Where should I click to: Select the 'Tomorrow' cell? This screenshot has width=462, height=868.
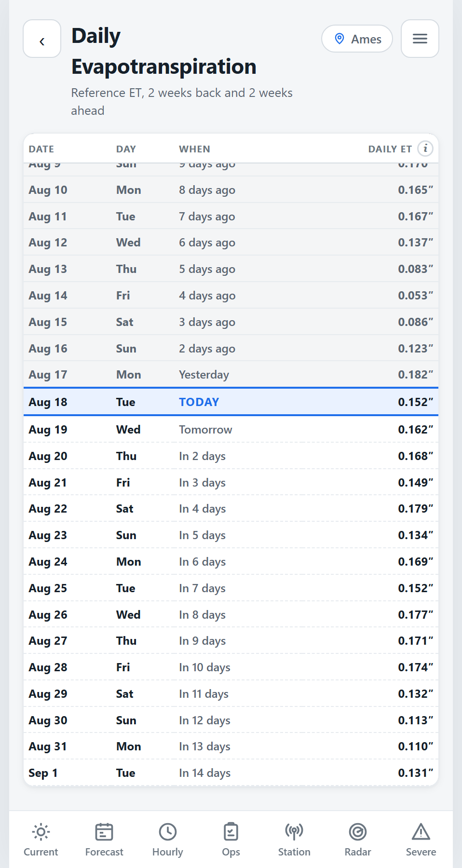pos(205,430)
